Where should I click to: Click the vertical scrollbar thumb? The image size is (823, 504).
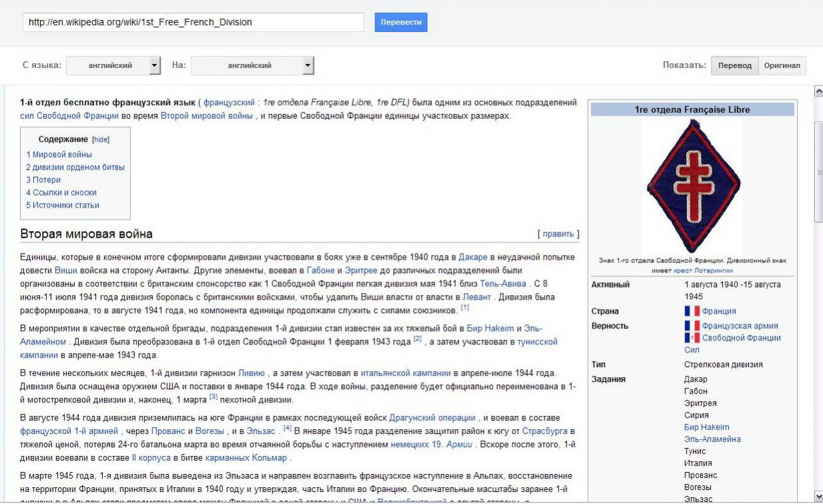818,171
